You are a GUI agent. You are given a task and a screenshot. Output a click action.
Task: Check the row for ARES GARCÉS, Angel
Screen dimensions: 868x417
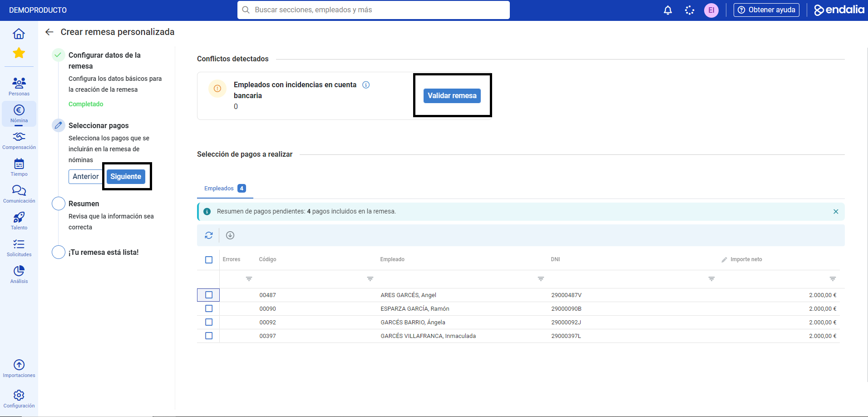[x=209, y=295]
